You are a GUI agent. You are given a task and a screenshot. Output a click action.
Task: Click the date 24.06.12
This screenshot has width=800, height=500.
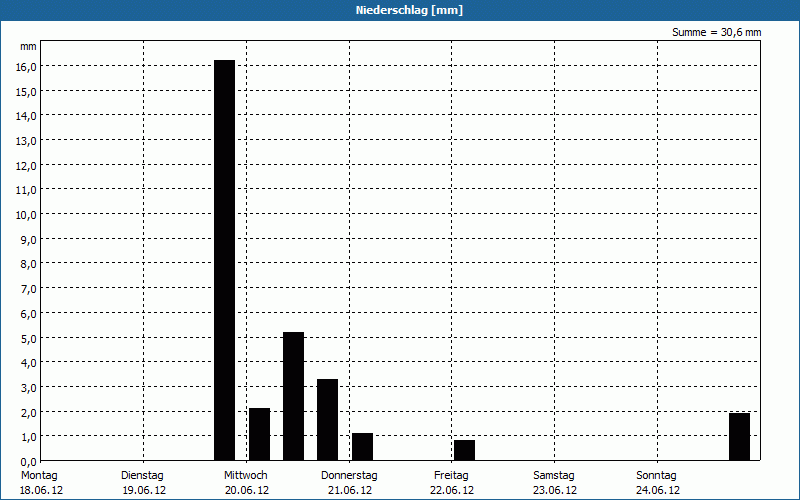pos(658,490)
